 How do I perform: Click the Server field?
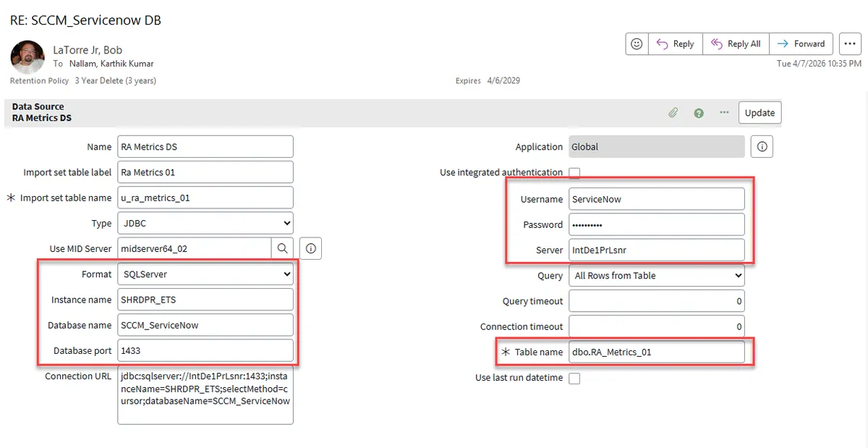point(656,250)
